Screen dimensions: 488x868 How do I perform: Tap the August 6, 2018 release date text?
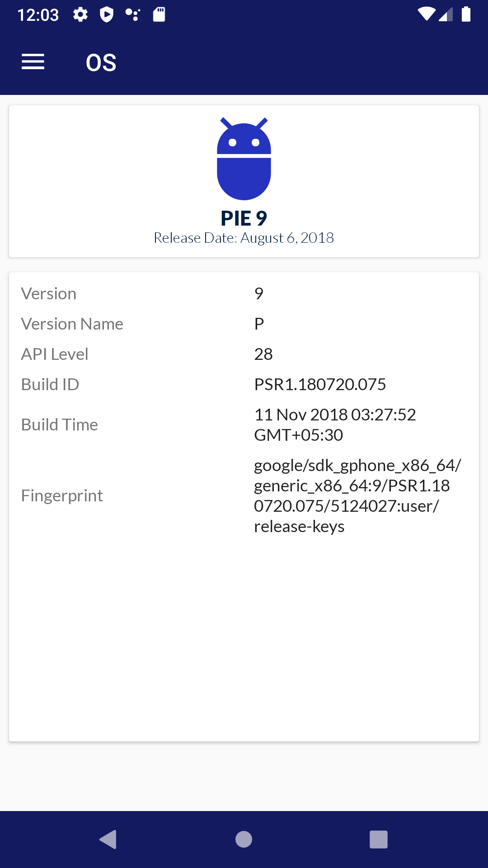pos(244,238)
